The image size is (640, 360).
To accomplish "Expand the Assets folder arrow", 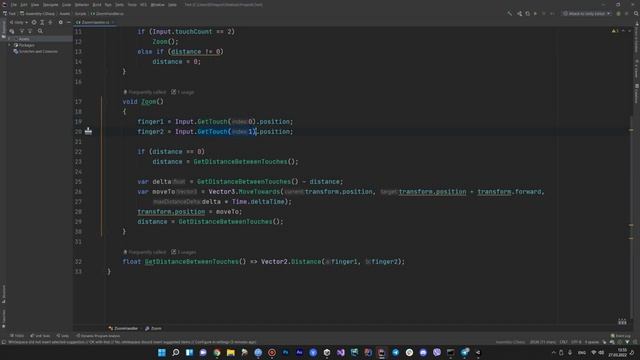I will (x=9, y=39).
